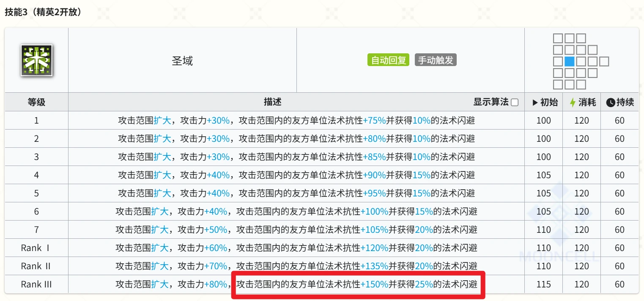
Task: Click +100% resistance value in level 6 row
Action: [x=374, y=212]
